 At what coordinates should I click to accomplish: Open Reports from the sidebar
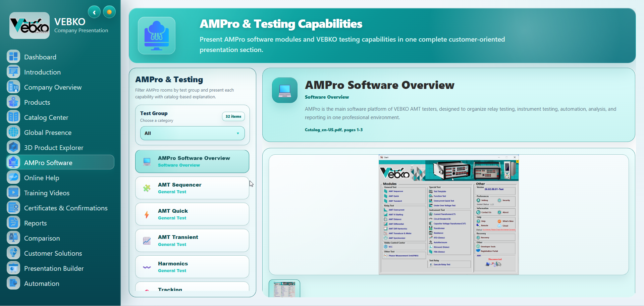(60, 223)
